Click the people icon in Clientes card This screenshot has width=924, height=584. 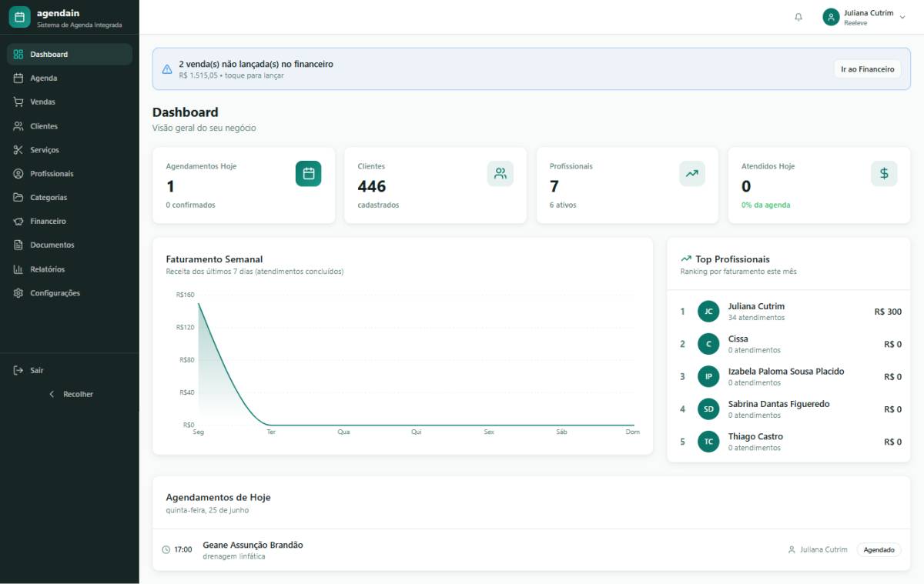tap(500, 174)
